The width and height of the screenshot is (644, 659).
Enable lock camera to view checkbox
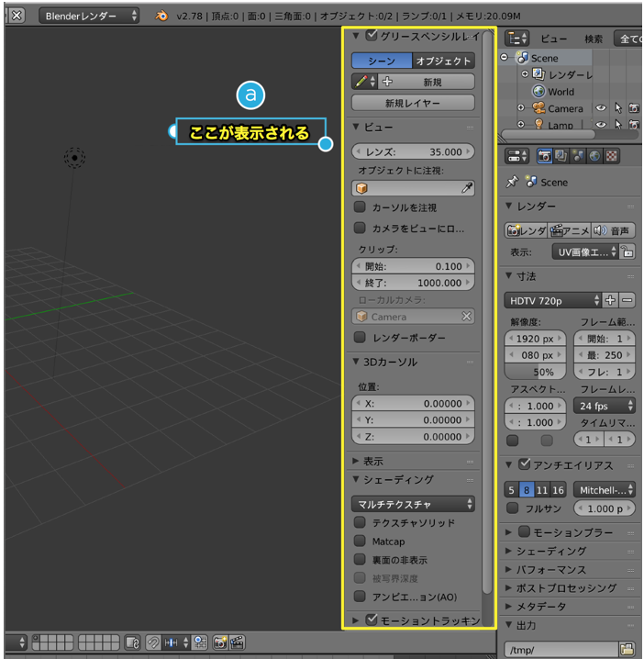click(360, 229)
